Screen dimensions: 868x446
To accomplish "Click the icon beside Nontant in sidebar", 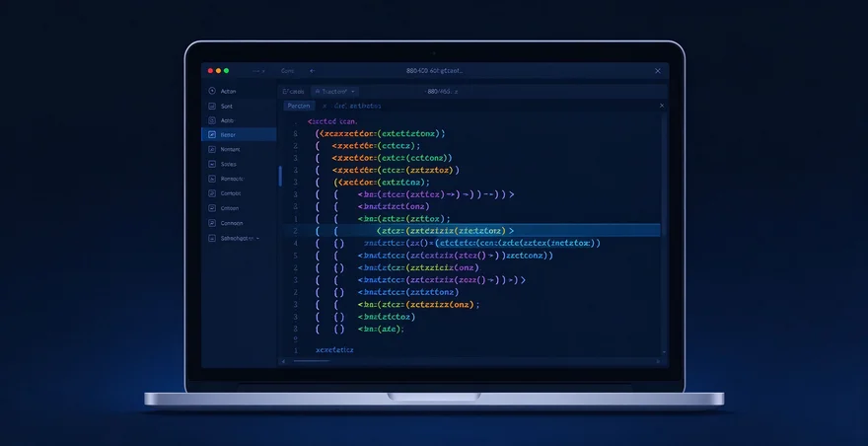I will (211, 149).
